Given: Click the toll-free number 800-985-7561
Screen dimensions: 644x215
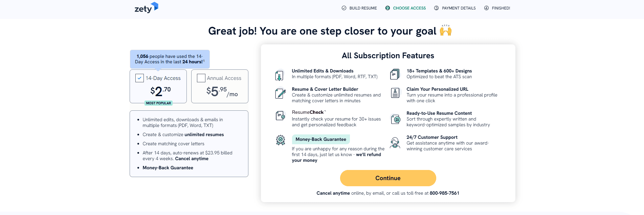Looking at the screenshot, I should [x=444, y=193].
